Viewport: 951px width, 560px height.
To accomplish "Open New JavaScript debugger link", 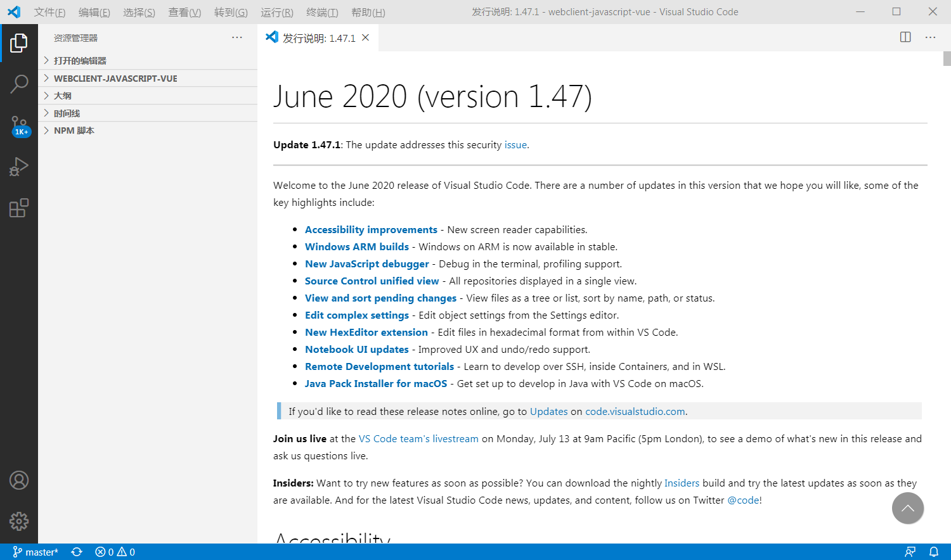I will pyautogui.click(x=367, y=264).
